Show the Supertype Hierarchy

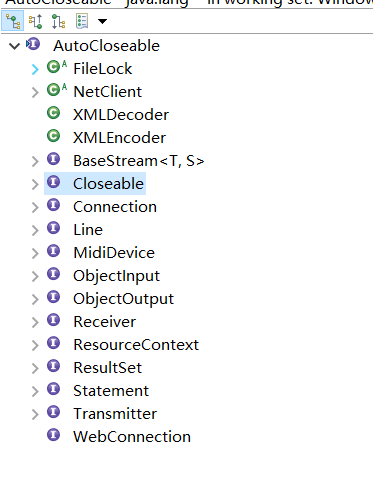(35, 21)
